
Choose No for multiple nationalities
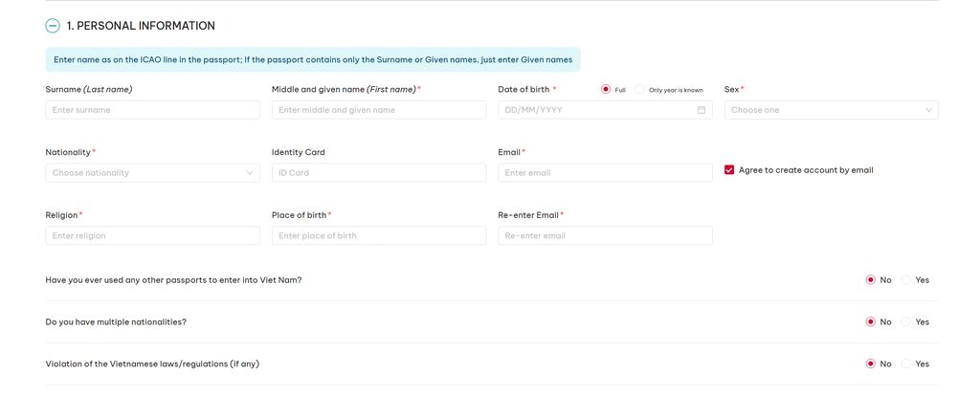coord(871,321)
